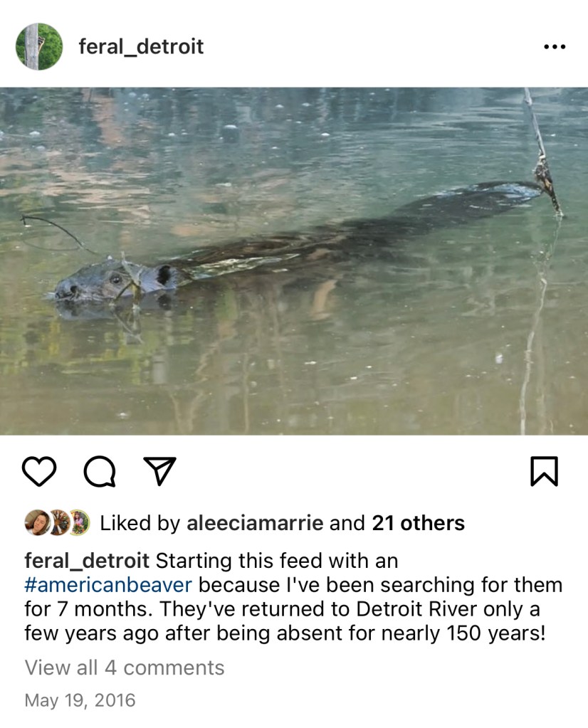Tap the feral_detroit username in post header

[141, 47]
